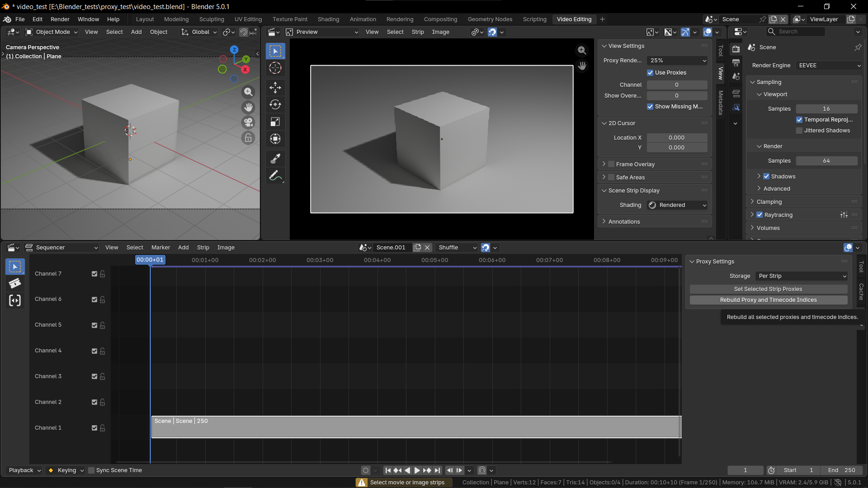868x488 pixels.
Task: Open Object Mode dropdown
Action: [52, 32]
